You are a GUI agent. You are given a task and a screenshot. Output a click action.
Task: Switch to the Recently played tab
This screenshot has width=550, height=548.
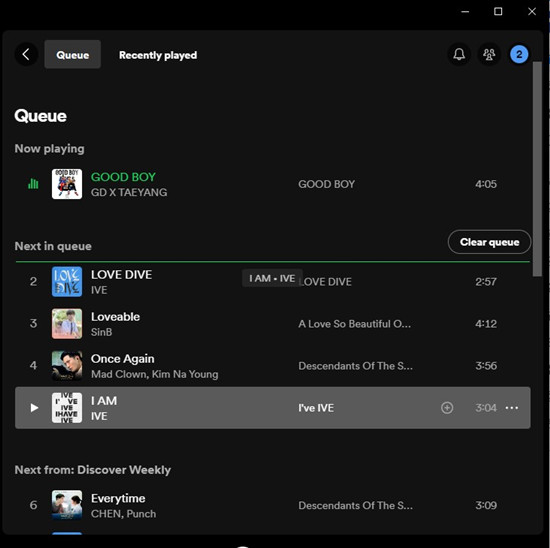pos(158,55)
